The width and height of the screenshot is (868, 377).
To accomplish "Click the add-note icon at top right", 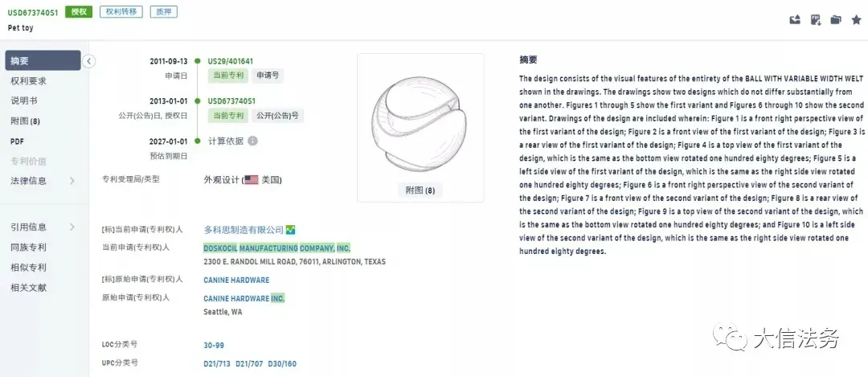I will coord(816,20).
